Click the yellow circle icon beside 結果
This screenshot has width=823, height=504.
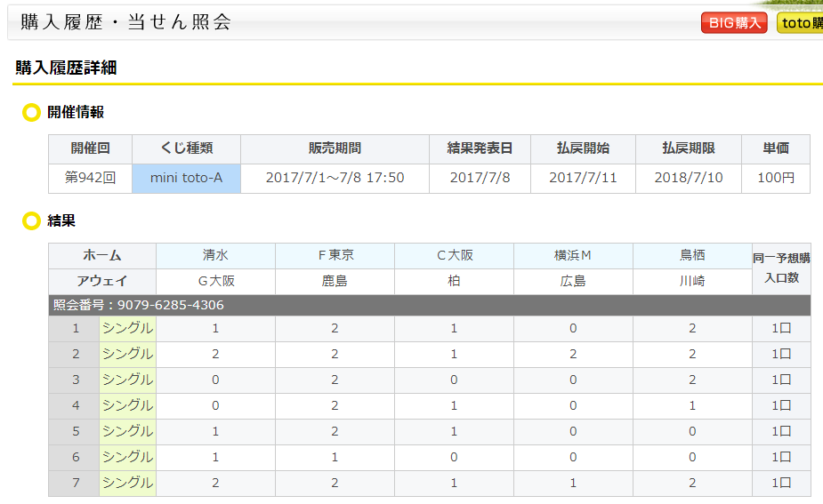click(x=31, y=220)
